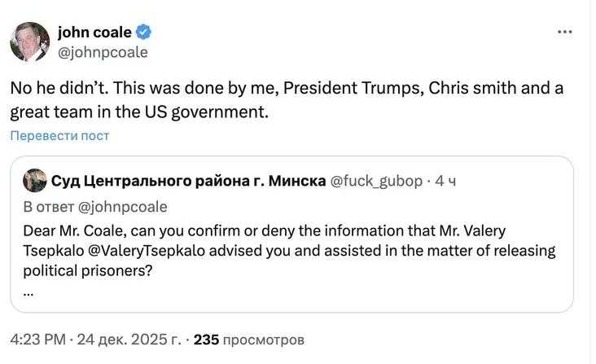The image size is (596, 364).
Task: Click the 4:23 PM post timestamp
Action: [39, 338]
